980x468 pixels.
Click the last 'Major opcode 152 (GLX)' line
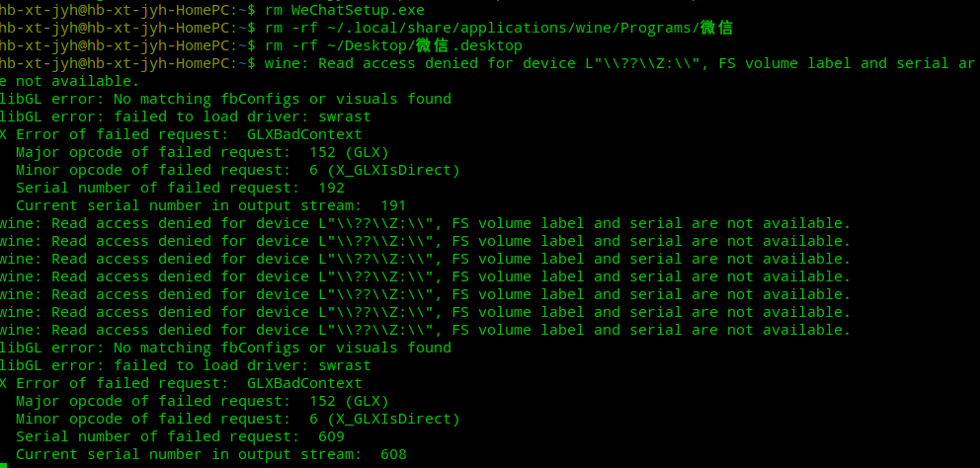tap(202, 401)
